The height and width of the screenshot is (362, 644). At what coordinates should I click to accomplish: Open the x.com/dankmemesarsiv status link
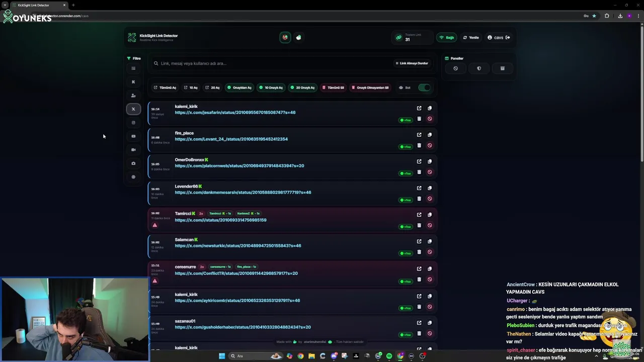point(243,193)
